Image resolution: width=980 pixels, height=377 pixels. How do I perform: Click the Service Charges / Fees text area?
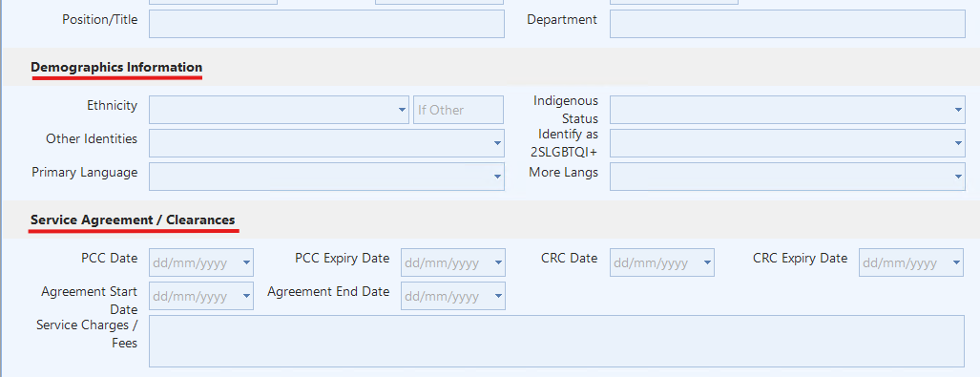[x=557, y=342]
